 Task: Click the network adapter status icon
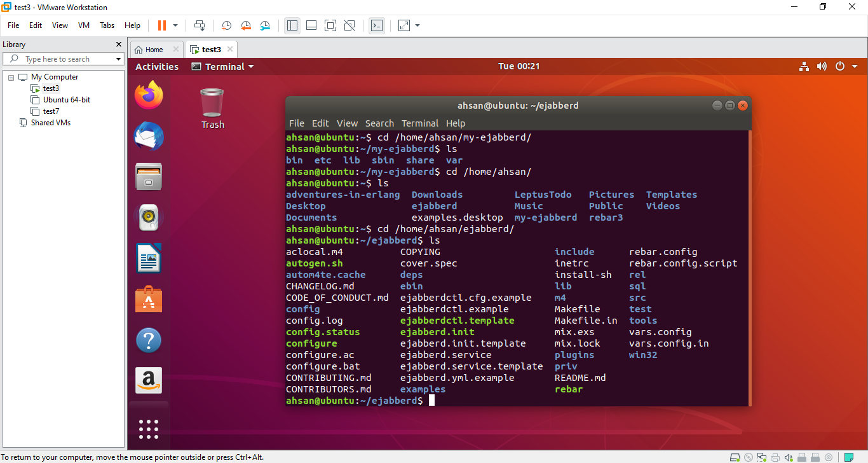pyautogui.click(x=762, y=457)
